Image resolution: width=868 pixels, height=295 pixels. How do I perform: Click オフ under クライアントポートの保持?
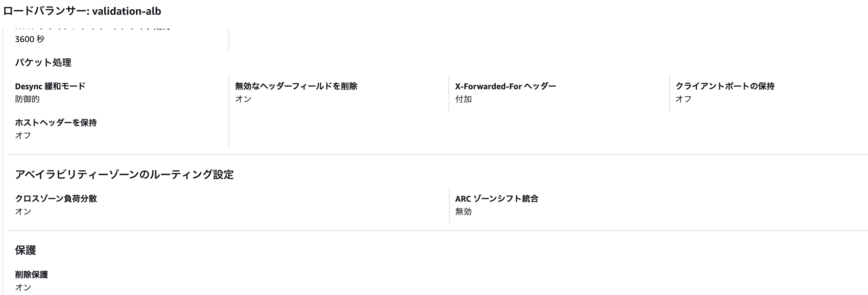point(683,99)
